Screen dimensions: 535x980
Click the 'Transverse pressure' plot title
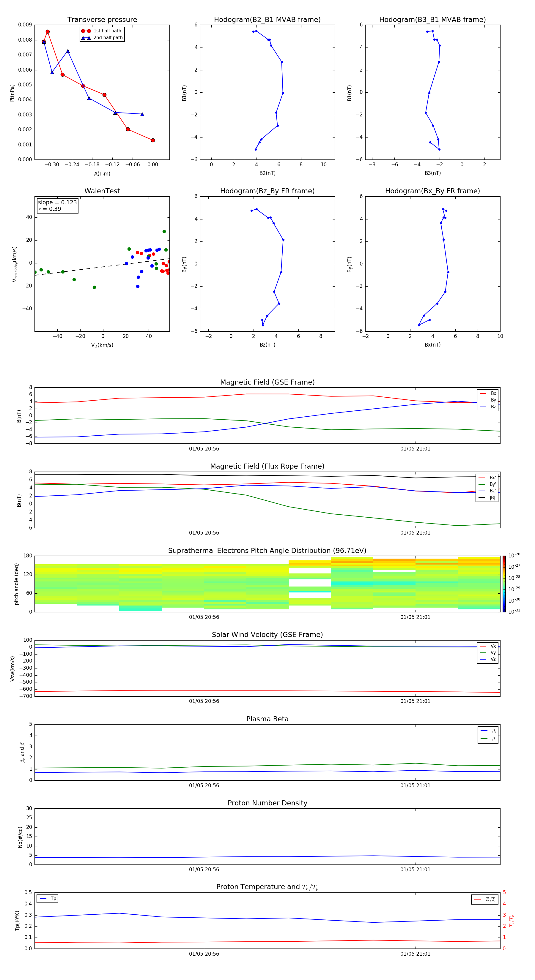[102, 20]
